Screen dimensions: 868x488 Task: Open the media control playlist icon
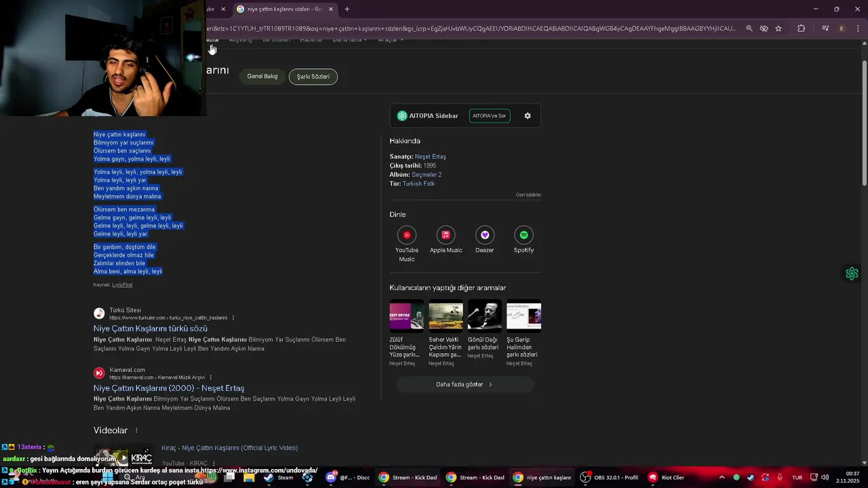[x=825, y=28]
